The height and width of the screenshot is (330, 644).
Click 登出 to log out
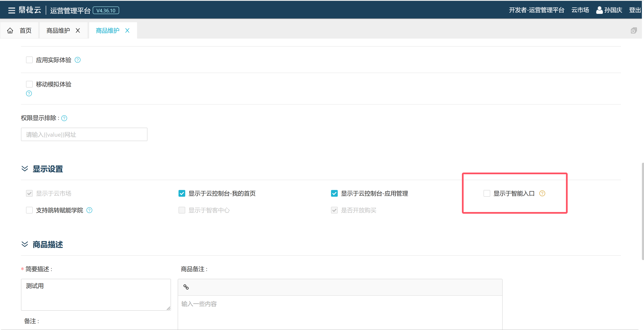635,10
